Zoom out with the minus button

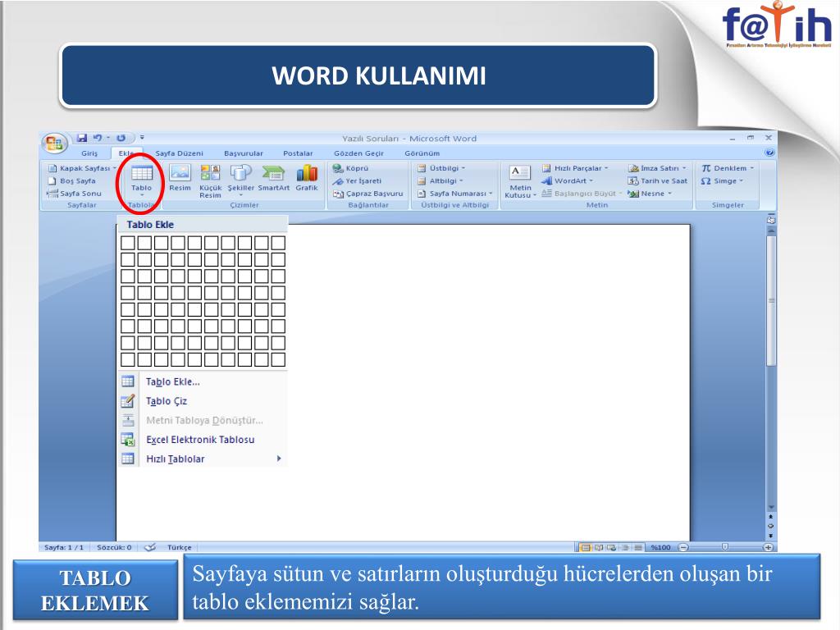point(683,547)
